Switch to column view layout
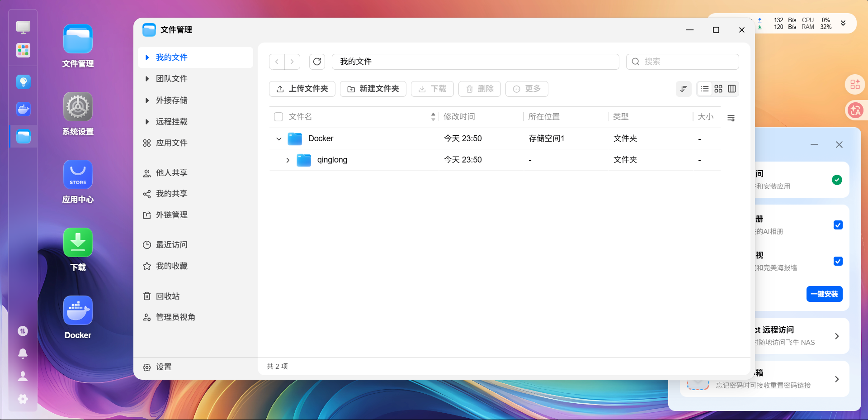Image resolution: width=868 pixels, height=420 pixels. point(732,89)
